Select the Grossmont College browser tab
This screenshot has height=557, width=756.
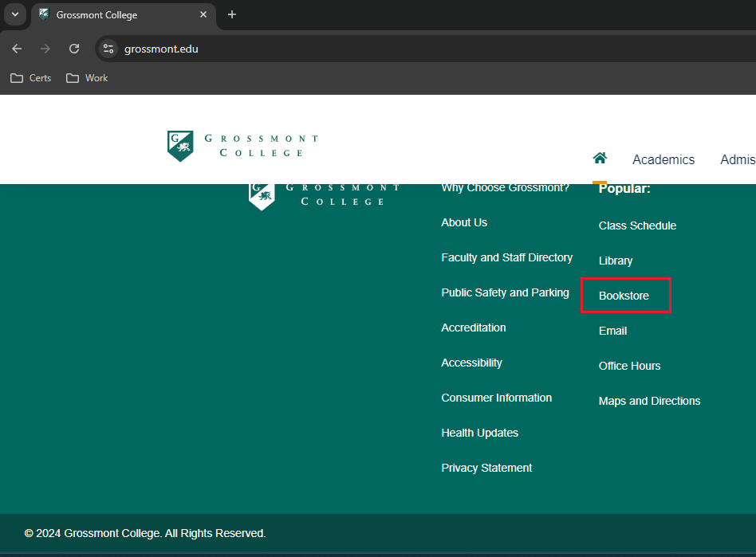[x=116, y=15]
